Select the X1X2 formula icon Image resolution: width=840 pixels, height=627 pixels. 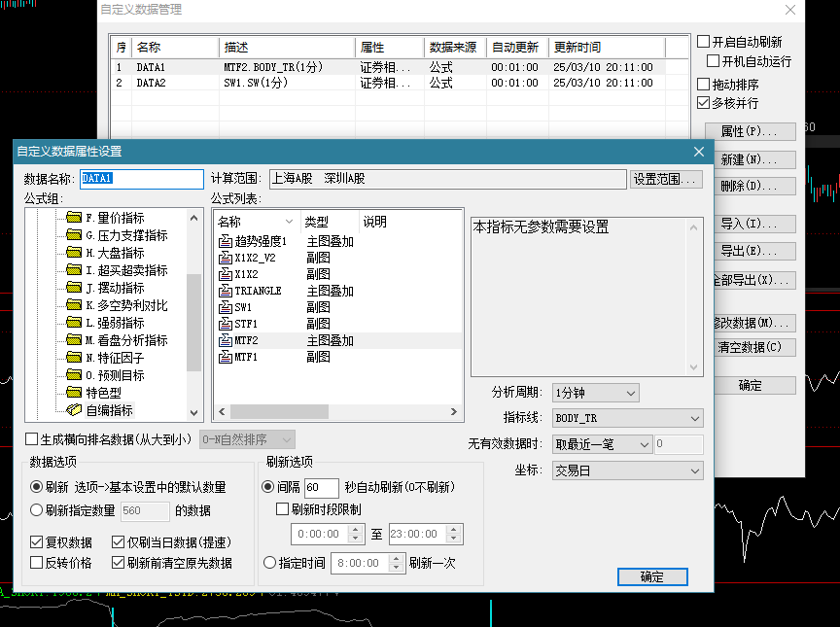[226, 274]
